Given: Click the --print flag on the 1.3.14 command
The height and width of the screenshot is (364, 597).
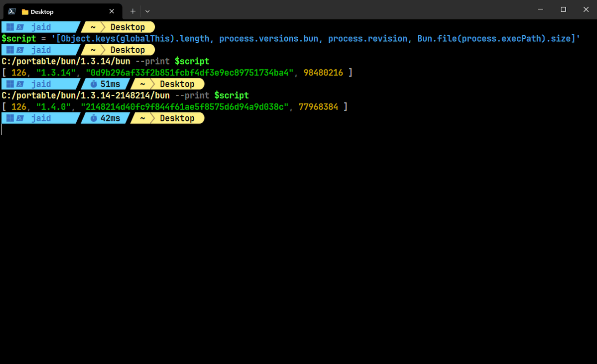Looking at the screenshot, I should 153,61.
